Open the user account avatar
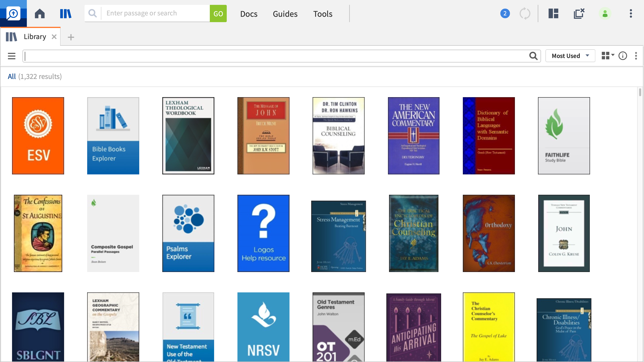 (605, 13)
